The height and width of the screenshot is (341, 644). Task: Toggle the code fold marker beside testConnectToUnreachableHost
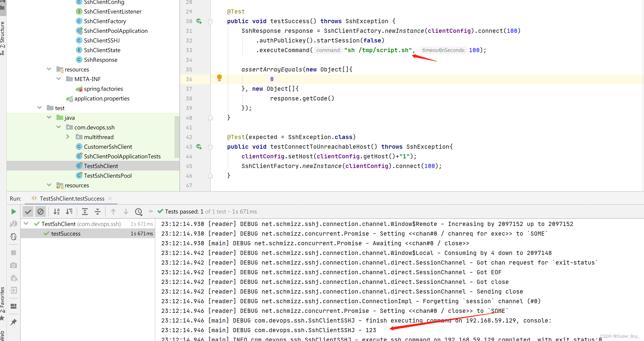click(210, 147)
